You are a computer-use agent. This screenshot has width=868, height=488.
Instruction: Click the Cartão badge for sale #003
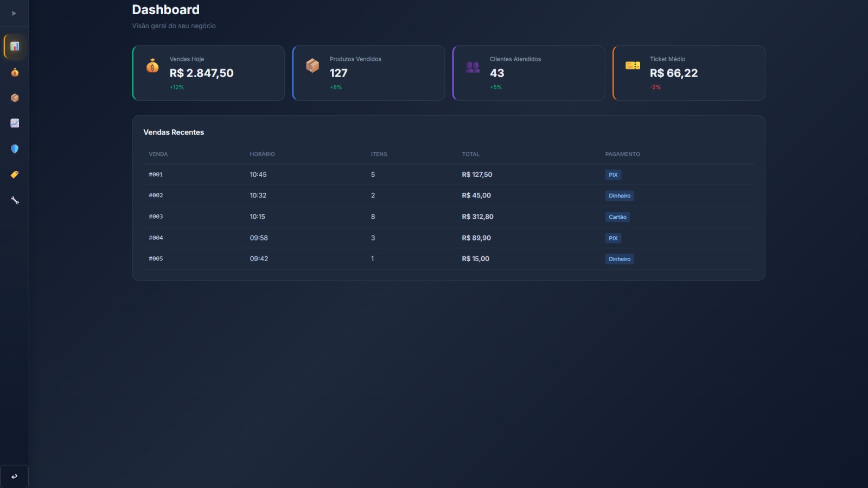[617, 217]
